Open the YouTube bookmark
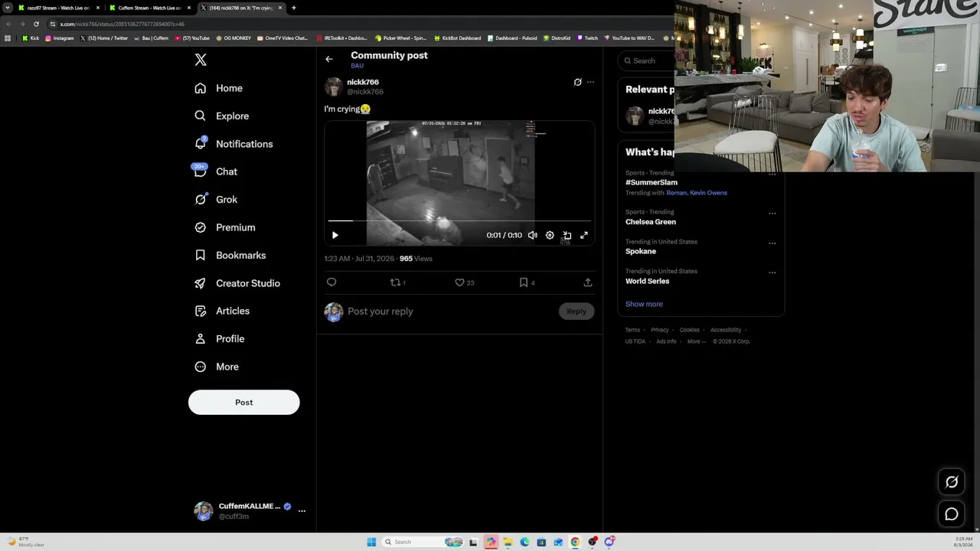This screenshot has width=980, height=551. coord(192,38)
